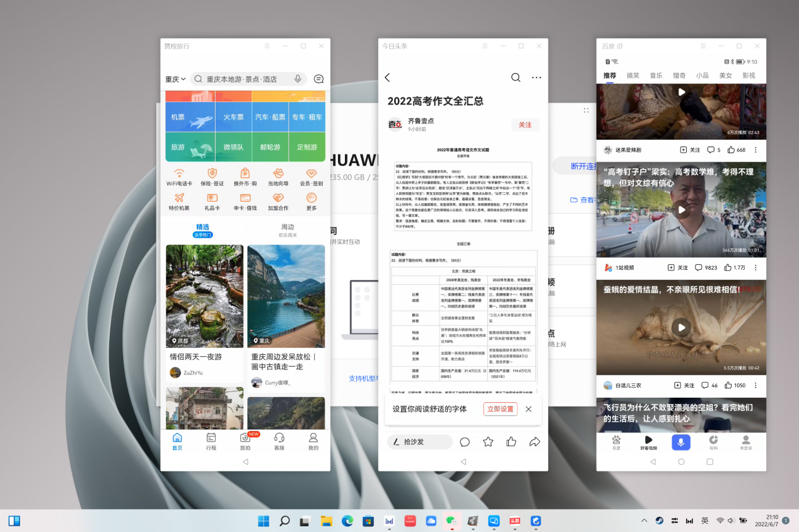Open 火车票 train tickets tile
Viewport: 799px width, 532px height.
click(233, 117)
